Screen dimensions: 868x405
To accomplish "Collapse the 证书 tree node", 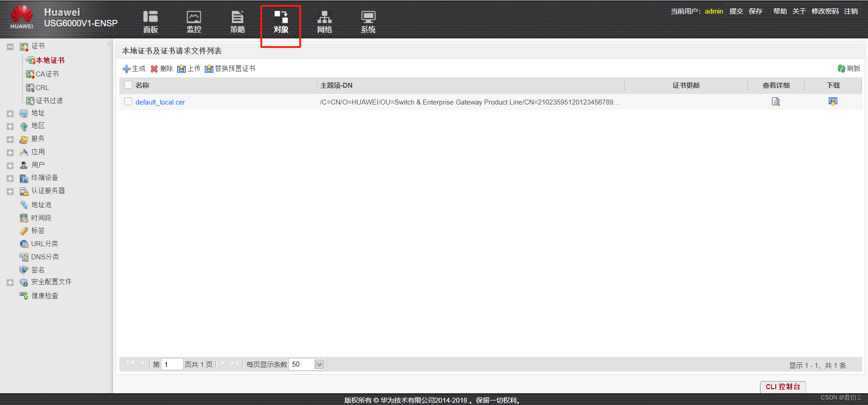I will tap(10, 47).
